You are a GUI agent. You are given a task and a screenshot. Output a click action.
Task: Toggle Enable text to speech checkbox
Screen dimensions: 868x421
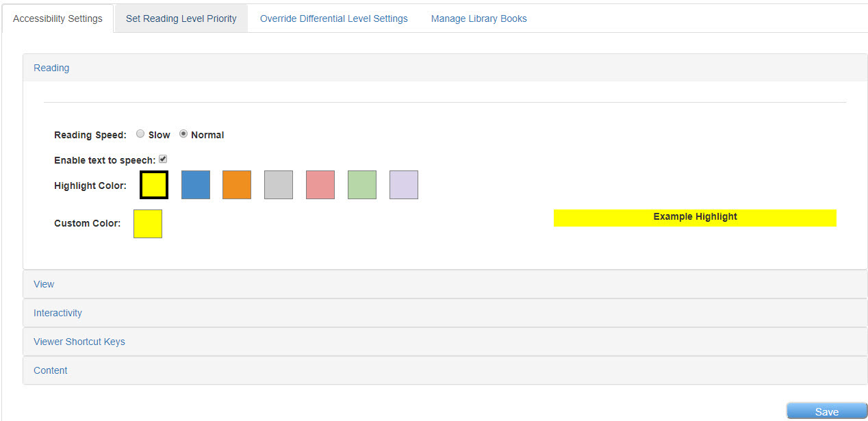[x=163, y=159]
